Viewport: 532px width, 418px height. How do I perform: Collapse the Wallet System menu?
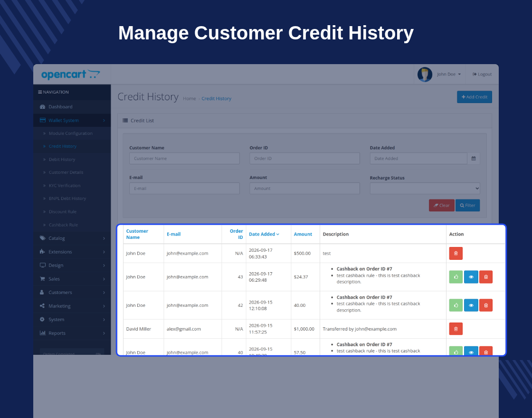pyautogui.click(x=72, y=120)
